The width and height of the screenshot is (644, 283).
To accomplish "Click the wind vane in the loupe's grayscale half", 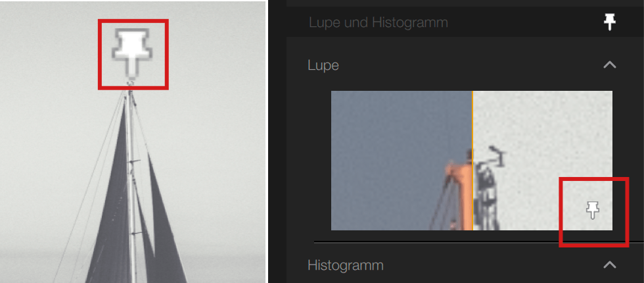I will tap(497, 155).
